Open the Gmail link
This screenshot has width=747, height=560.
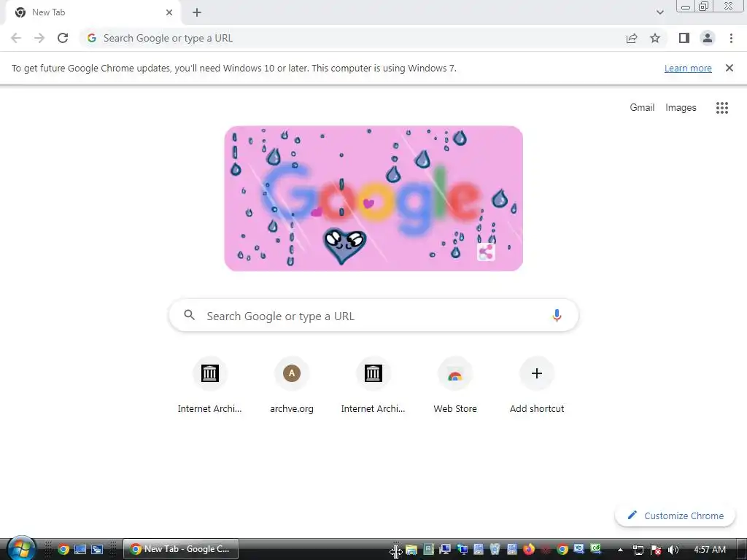coord(642,108)
